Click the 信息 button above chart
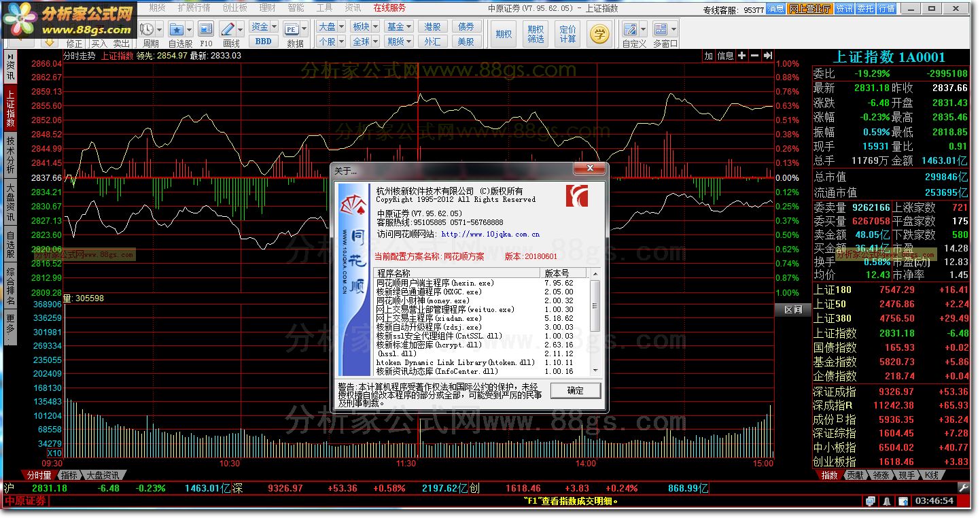980x518 pixels. 726,56
